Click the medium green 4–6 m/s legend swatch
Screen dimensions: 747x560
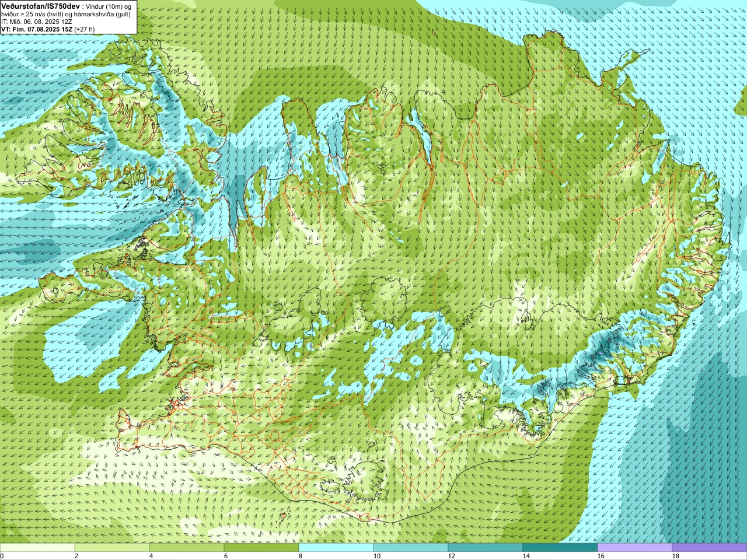pos(187,548)
